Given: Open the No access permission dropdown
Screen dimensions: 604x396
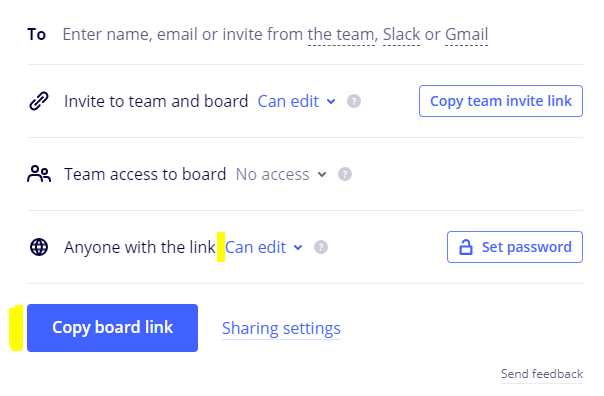Looking at the screenshot, I should pyautogui.click(x=281, y=174).
